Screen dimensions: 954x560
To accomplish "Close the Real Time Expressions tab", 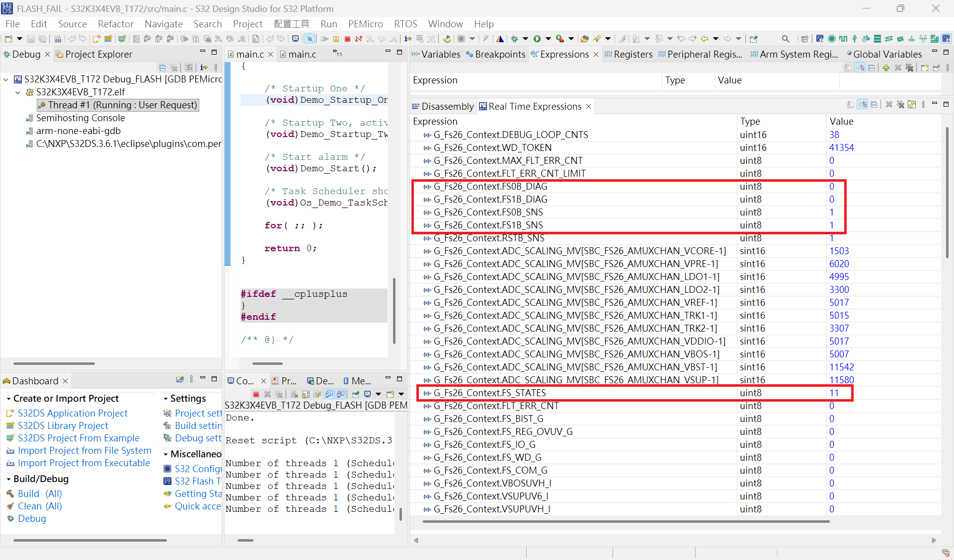I will (x=589, y=106).
